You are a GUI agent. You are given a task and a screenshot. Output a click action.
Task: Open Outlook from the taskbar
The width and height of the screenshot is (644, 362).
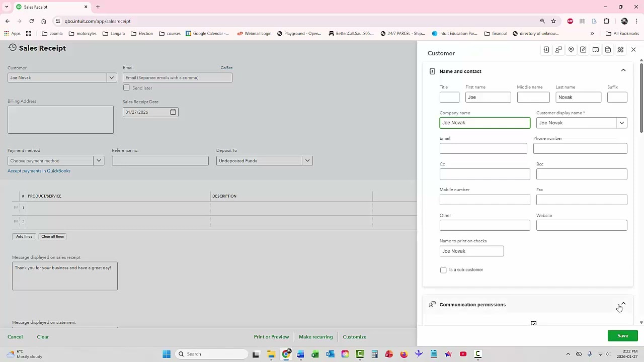click(330, 354)
